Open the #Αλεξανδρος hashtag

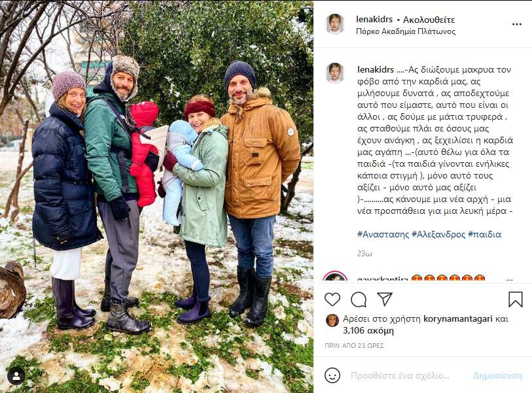(438, 234)
